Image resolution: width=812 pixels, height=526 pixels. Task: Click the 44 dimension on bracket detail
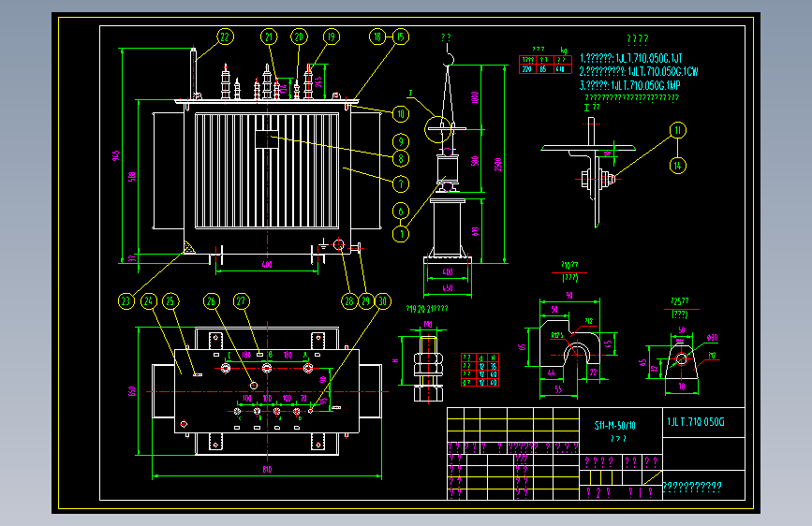pos(551,373)
